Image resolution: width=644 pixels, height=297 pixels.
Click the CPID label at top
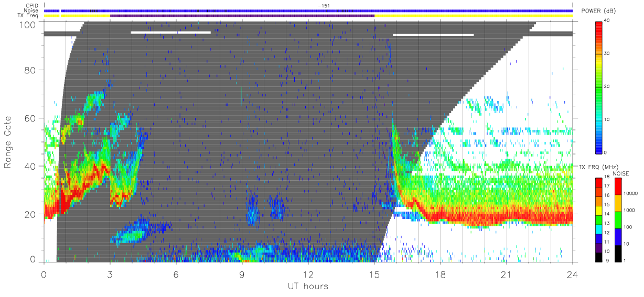(31, 6)
